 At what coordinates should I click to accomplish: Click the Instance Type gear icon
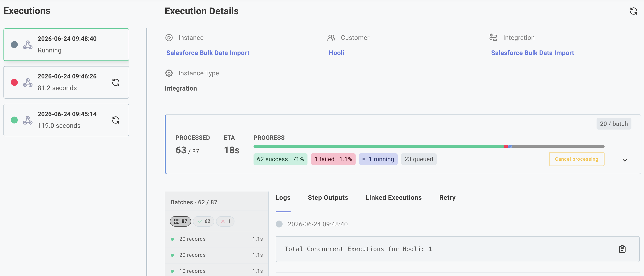169,73
